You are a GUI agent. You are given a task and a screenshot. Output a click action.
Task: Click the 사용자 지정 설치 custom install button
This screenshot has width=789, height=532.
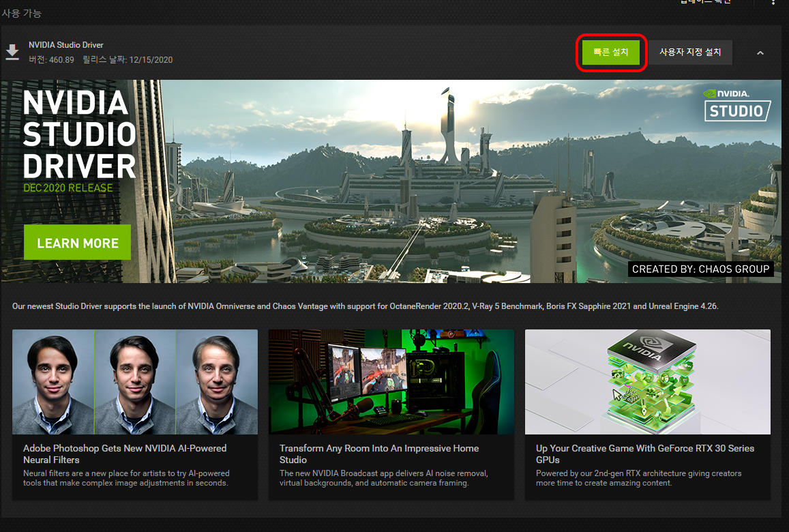tap(690, 53)
